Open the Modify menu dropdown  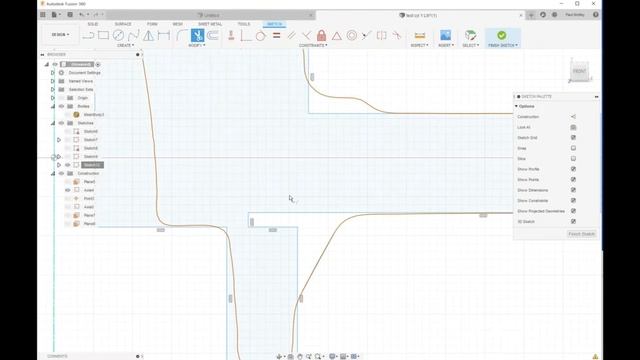coord(197,45)
